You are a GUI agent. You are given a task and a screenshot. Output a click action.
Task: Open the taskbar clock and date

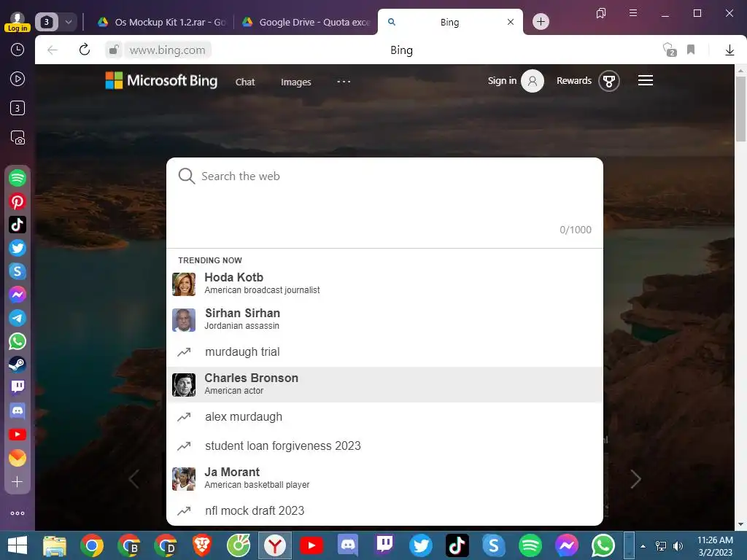(x=715, y=546)
